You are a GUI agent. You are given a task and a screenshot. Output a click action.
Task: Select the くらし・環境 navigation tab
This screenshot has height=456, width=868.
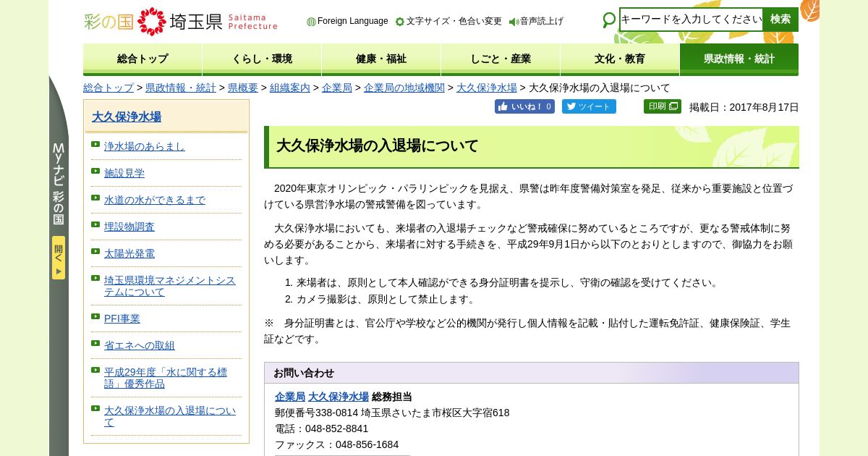[x=262, y=59]
